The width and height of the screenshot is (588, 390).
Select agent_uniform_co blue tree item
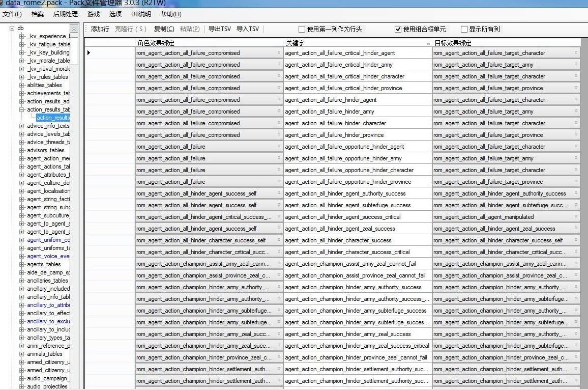48,240
